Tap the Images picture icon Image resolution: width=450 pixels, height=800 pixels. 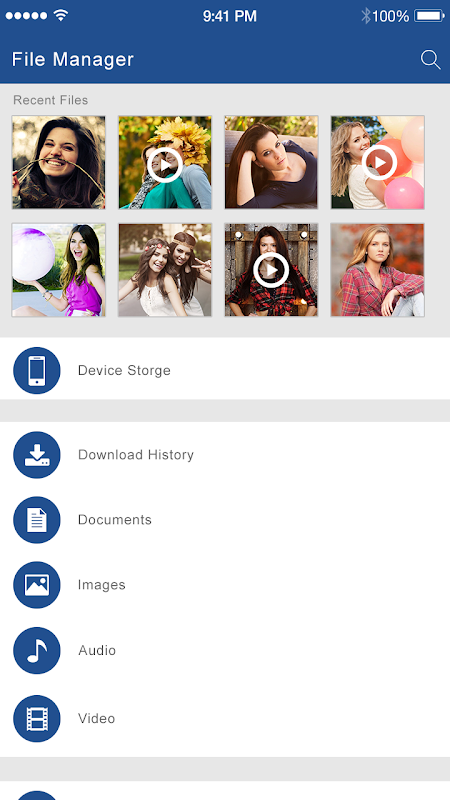pos(37,585)
